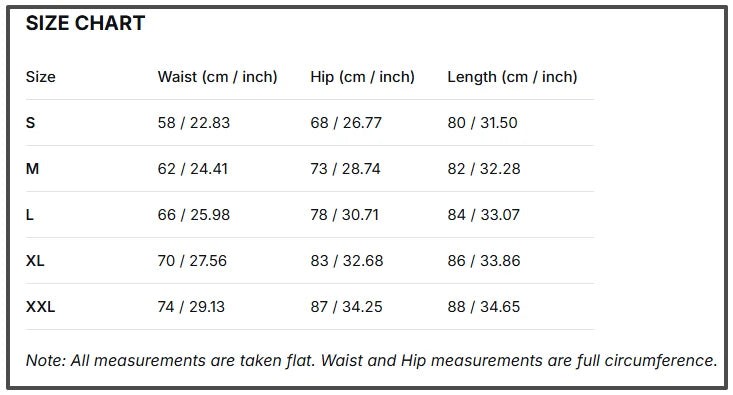The image size is (733, 395).
Task: Click the length value 80 / 31.50
Action: click(482, 122)
